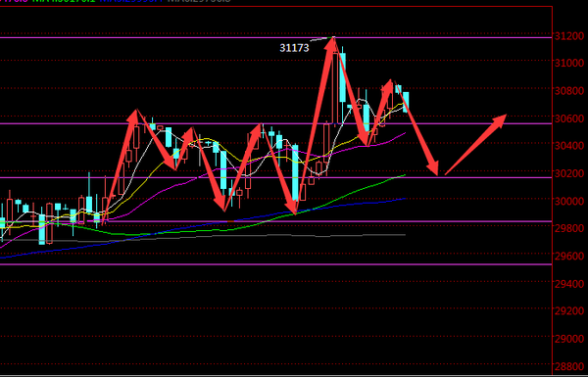Click the 30200 price axis label
Screen dimensions: 588x377
tap(568, 173)
